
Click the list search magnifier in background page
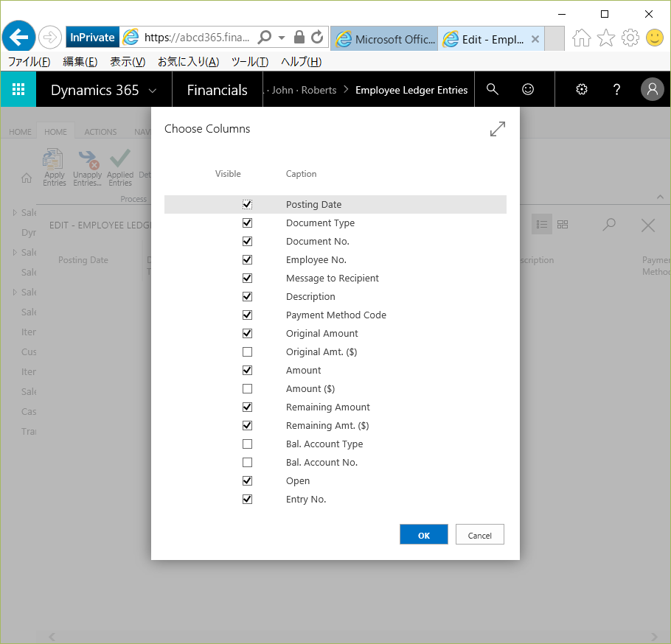(x=609, y=225)
